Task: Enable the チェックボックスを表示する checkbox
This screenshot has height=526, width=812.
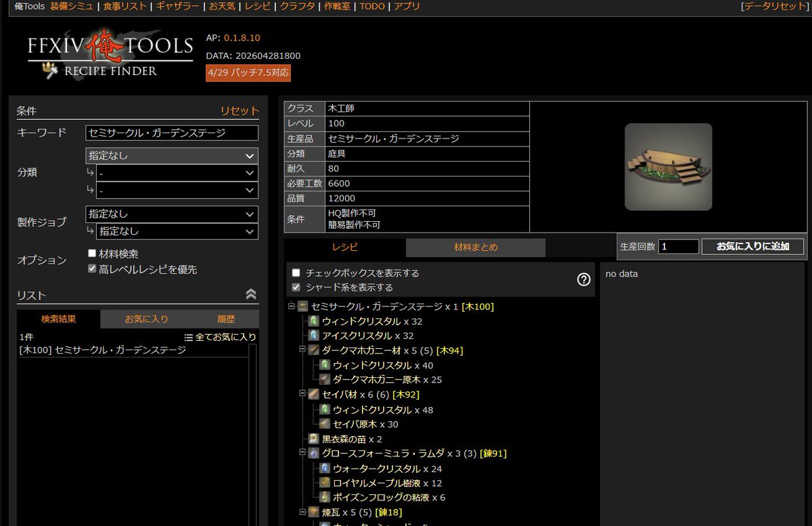Action: click(295, 272)
